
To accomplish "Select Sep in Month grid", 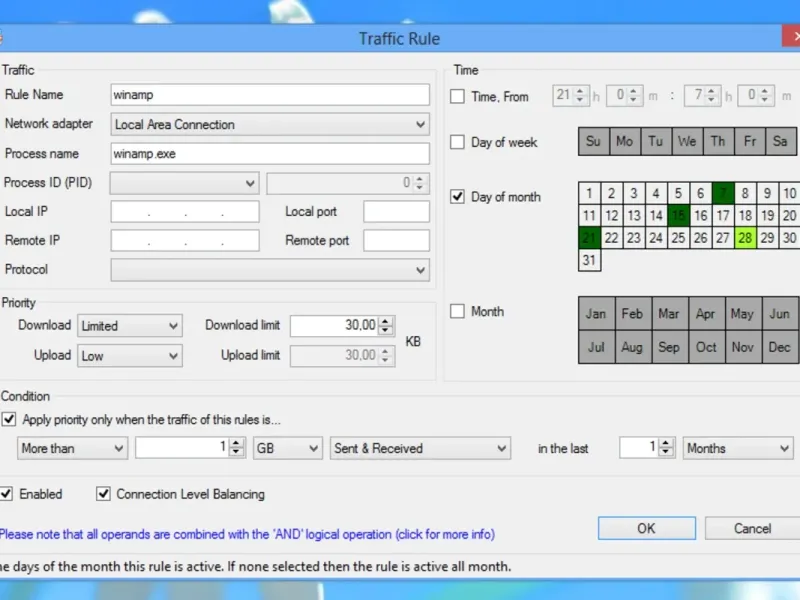I will [670, 347].
